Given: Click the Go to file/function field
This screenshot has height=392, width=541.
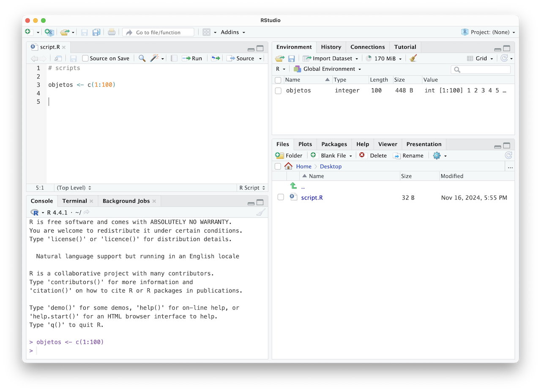Looking at the screenshot, I should 158,32.
